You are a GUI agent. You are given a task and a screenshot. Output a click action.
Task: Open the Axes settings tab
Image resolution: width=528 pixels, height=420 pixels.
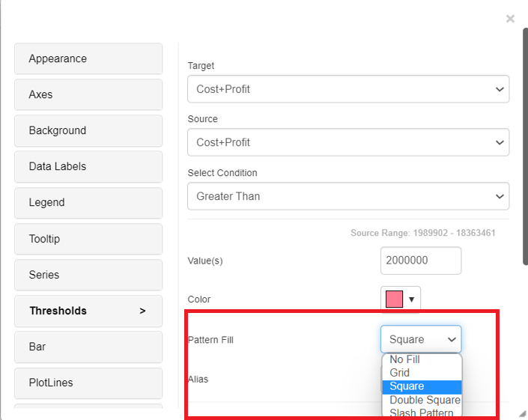tap(88, 94)
